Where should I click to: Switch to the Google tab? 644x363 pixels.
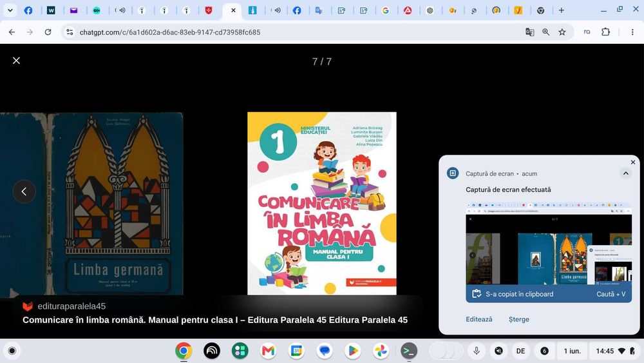pos(385,10)
